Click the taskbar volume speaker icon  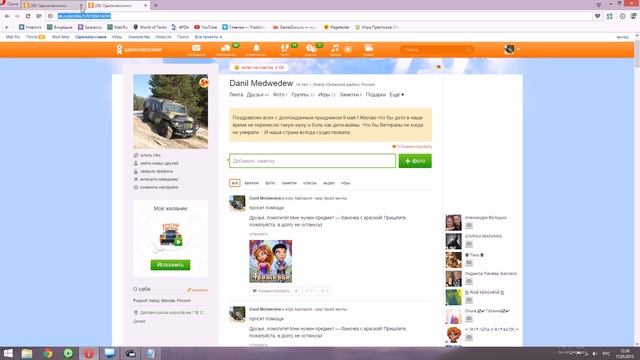[x=594, y=353]
